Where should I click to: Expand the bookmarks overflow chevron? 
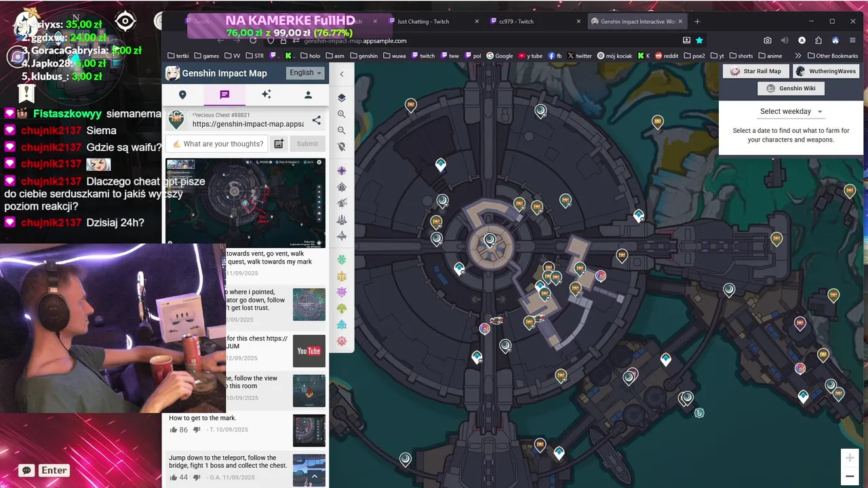coord(797,56)
